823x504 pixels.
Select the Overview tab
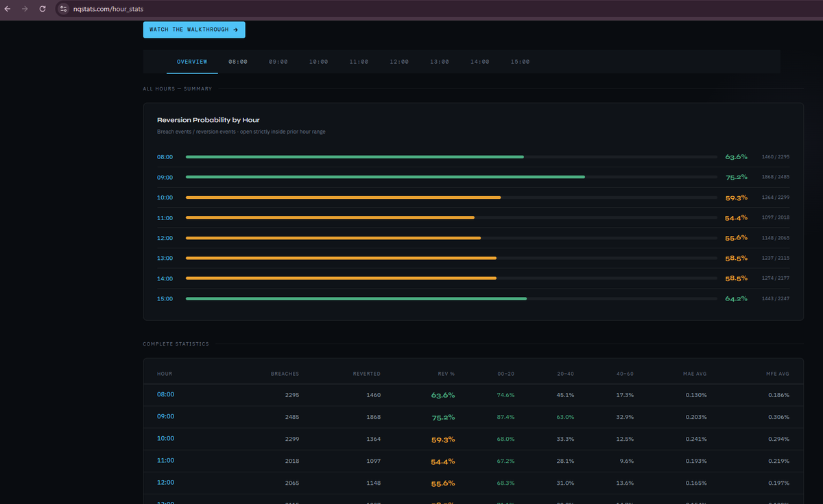(x=192, y=62)
